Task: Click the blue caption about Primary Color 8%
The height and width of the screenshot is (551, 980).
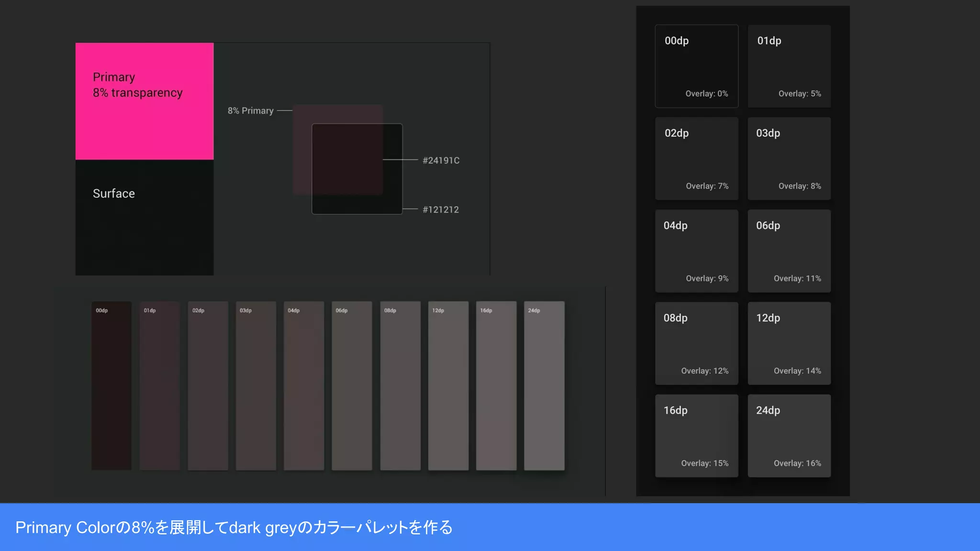Action: 490,527
